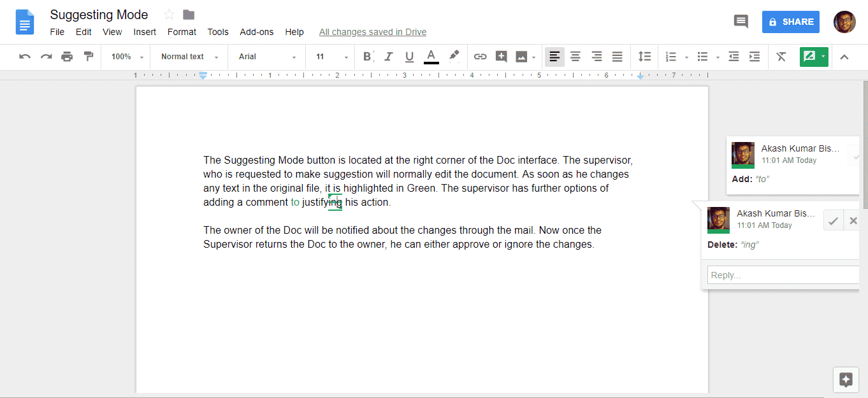Open the Format menu

click(x=182, y=32)
